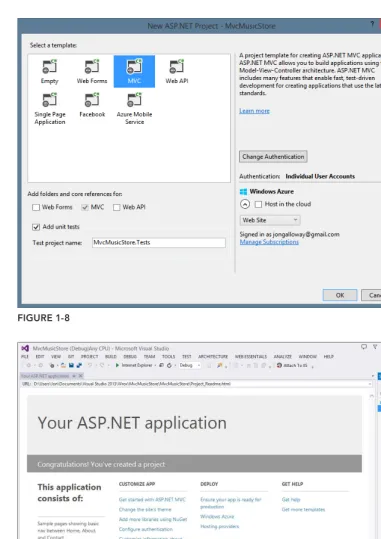Open Ensure your app is ready link
Screen dimensions: 381x539
point(231,503)
